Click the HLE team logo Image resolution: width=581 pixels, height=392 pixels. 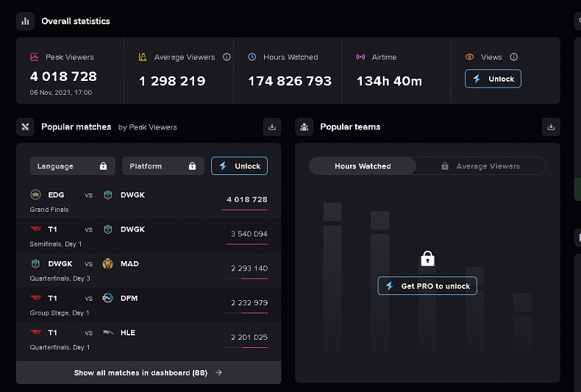pos(108,332)
